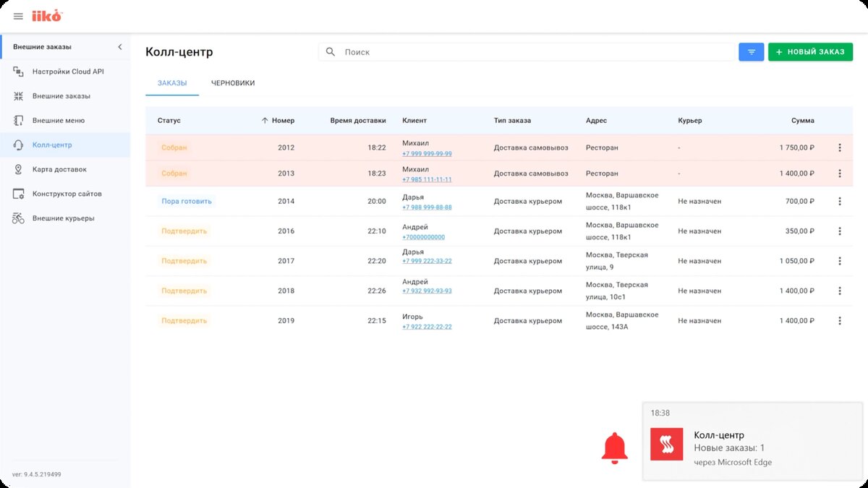Switch to the Черновики tab
Viewport: 868px width, 488px height.
click(x=233, y=83)
